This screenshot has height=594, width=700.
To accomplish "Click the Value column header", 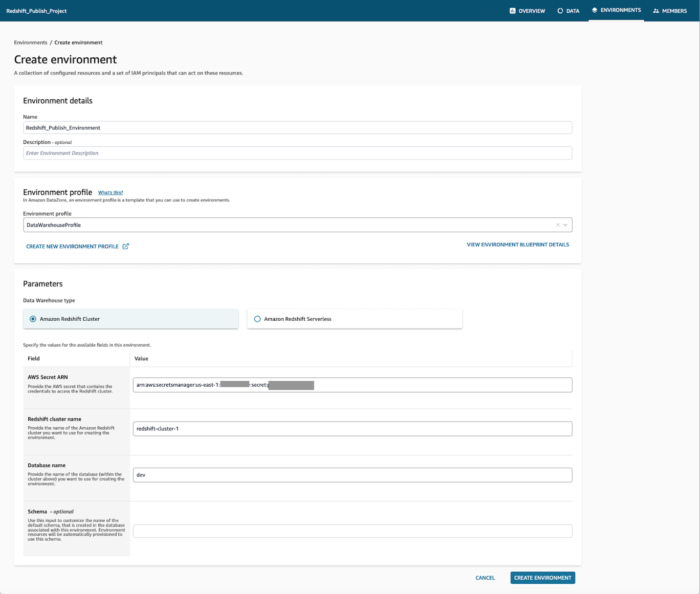I will tap(141, 358).
